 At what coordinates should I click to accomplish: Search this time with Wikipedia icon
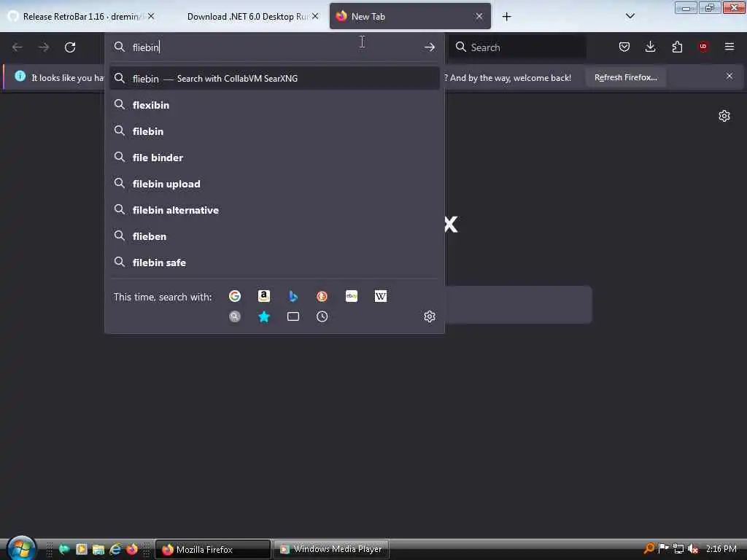coord(381,296)
